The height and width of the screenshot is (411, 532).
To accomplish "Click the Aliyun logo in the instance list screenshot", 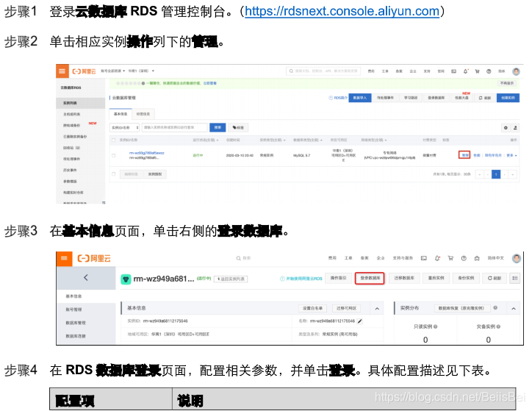I will pyautogui.click(x=84, y=71).
